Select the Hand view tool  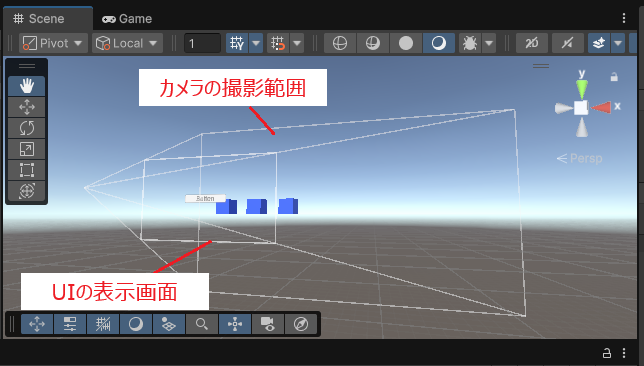[27, 86]
